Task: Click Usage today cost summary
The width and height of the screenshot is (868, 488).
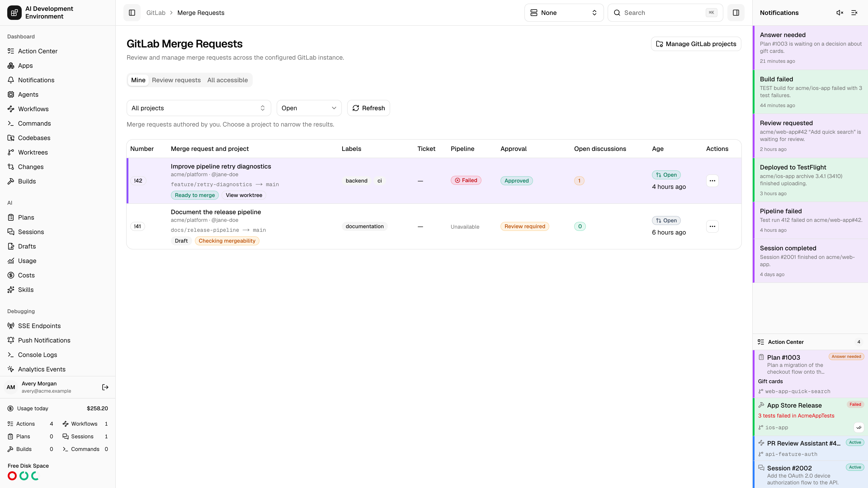Action: click(58, 408)
